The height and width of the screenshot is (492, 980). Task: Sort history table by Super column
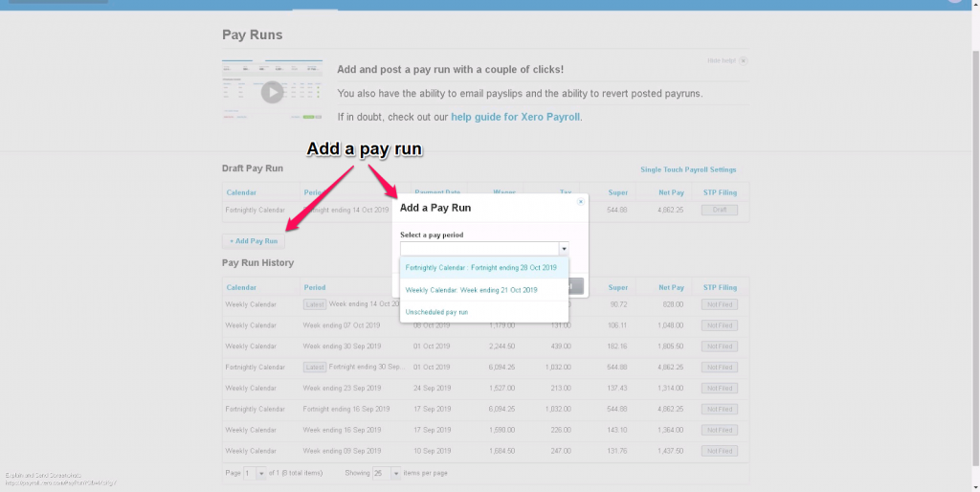click(x=618, y=287)
